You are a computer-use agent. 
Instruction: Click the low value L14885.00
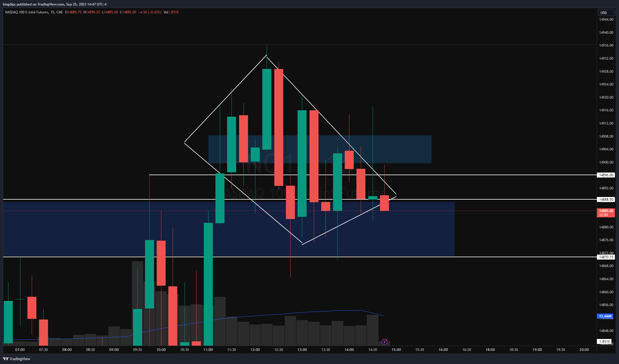pyautogui.click(x=110, y=12)
